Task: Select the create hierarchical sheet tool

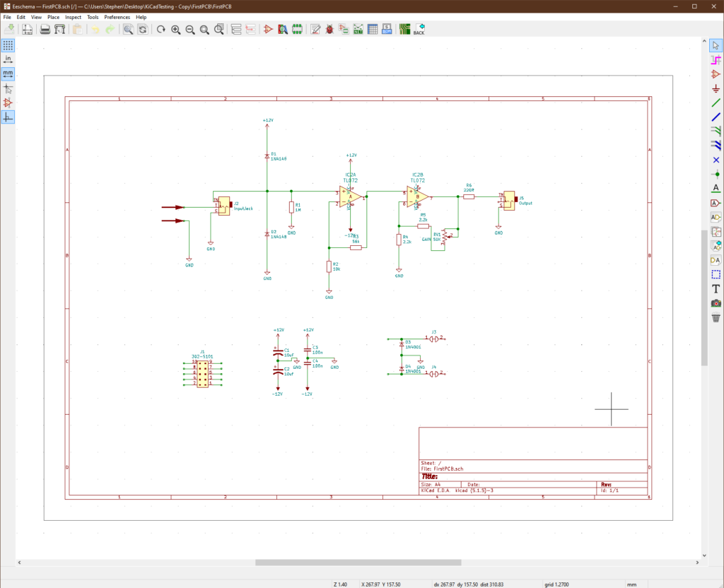Action: click(716, 232)
